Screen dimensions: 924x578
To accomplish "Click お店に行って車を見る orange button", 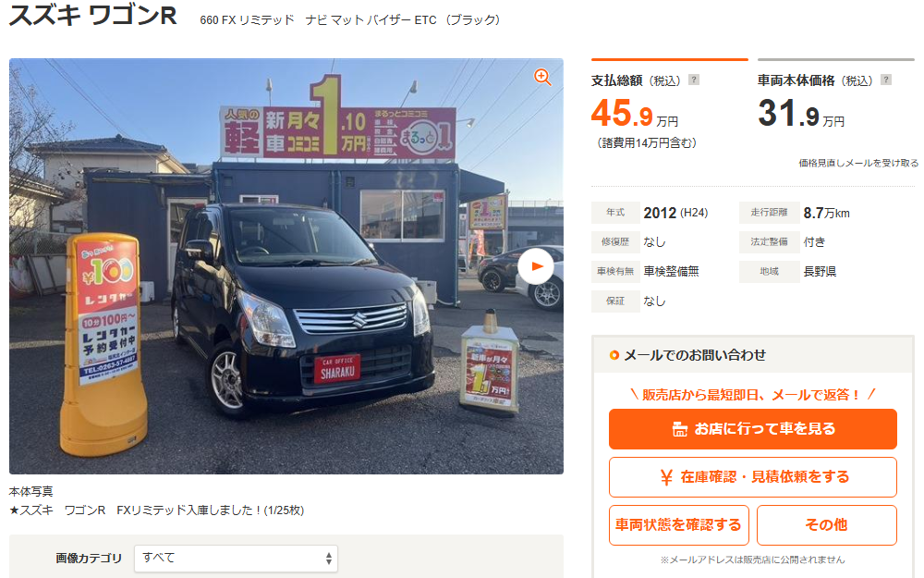I will [x=752, y=429].
